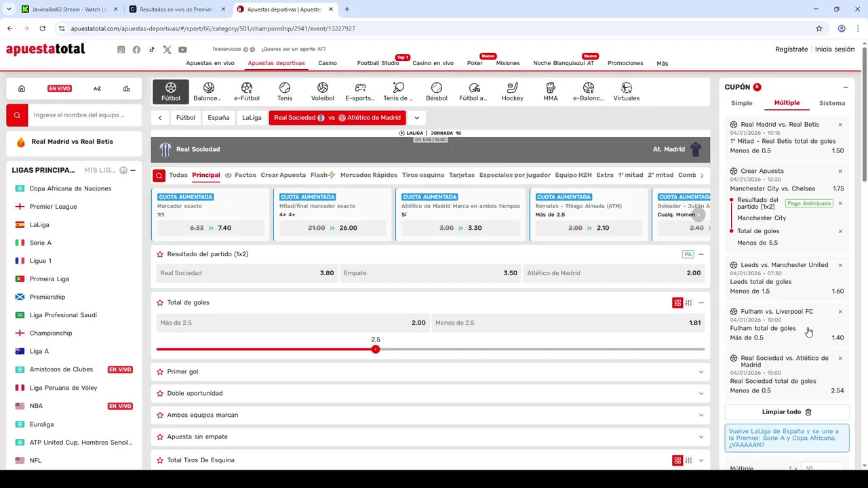Collapse the Ligas Principales list
The image size is (868, 488).
133,170
